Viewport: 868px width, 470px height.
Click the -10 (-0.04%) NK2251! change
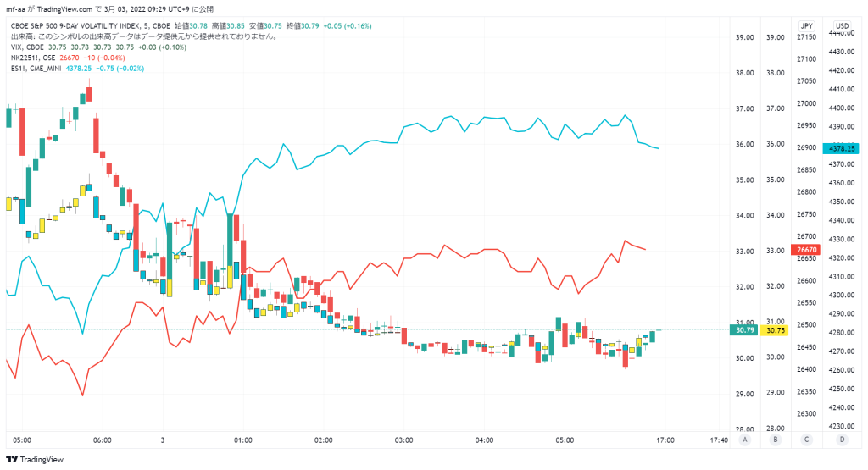point(104,58)
